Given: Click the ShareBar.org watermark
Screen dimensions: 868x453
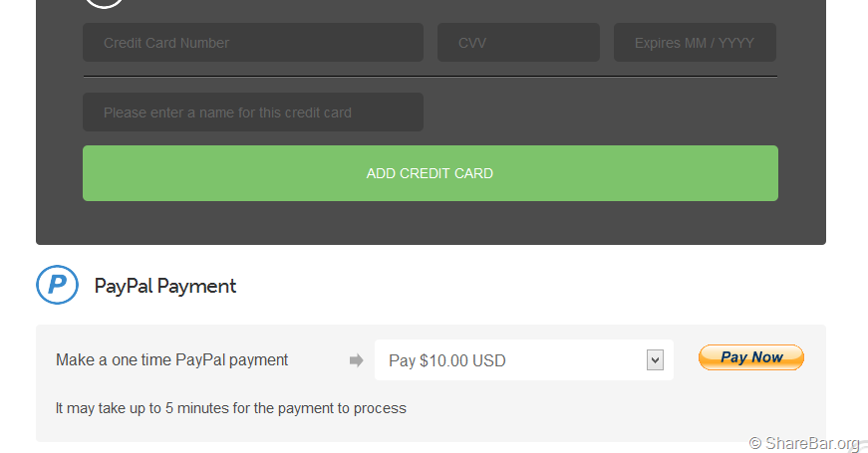Looking at the screenshot, I should (x=804, y=443).
